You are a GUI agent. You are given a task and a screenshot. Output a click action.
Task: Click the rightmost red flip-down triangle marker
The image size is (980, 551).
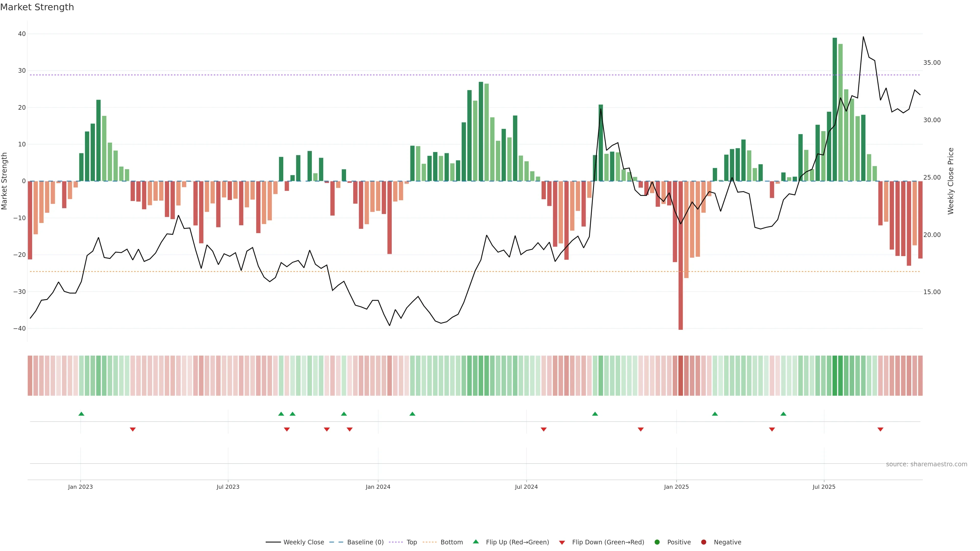[x=880, y=429]
